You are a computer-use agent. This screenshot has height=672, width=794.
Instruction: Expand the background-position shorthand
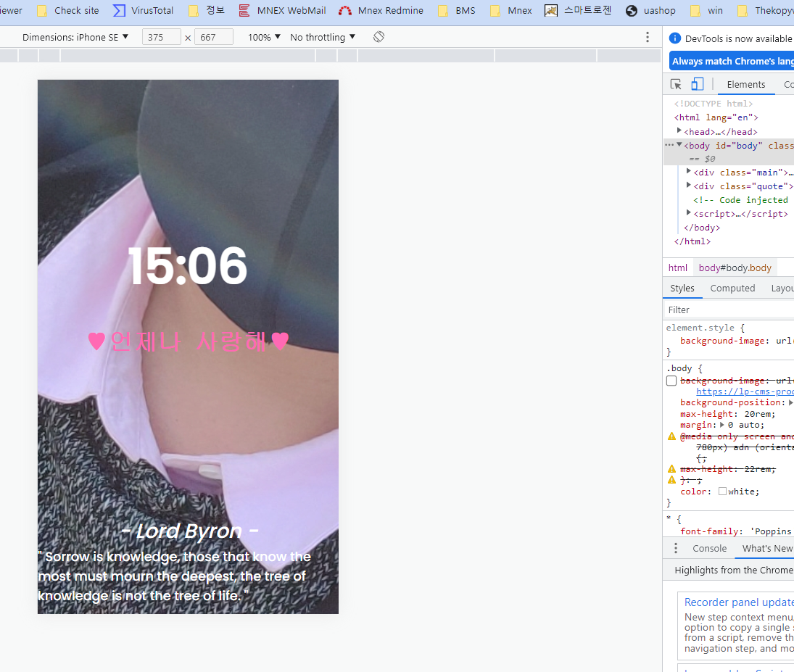(x=790, y=402)
